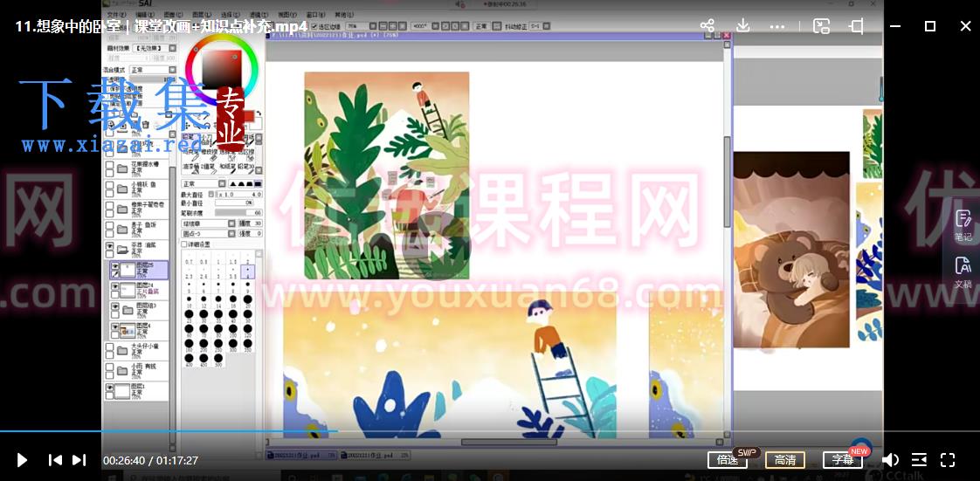This screenshot has height=481, width=980.
Task: Open the 图层 menu in SAI
Action: click(202, 14)
